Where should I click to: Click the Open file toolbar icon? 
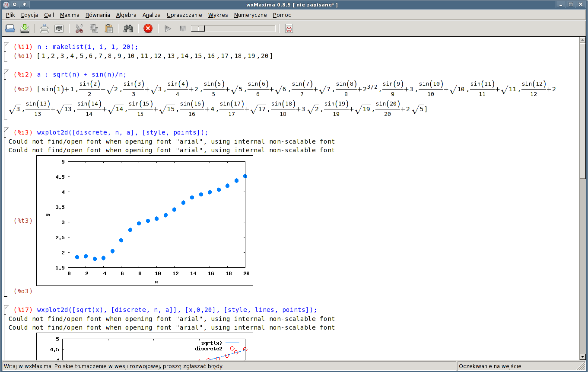point(10,29)
